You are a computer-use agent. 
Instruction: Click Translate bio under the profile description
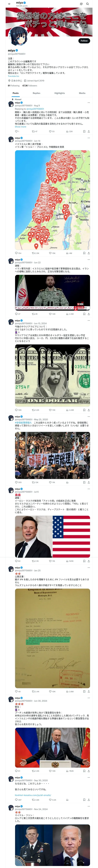click(x=14, y=76)
